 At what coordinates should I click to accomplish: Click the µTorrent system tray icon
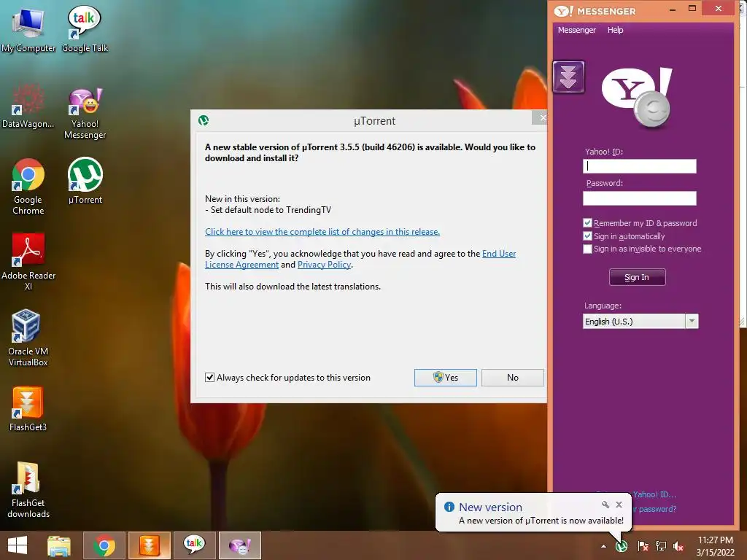coord(622,545)
